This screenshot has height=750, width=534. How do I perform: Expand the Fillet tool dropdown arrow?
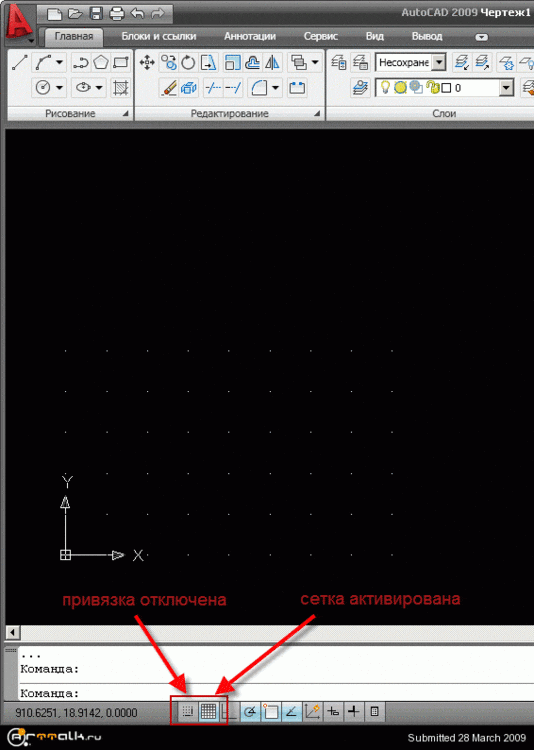point(275,88)
